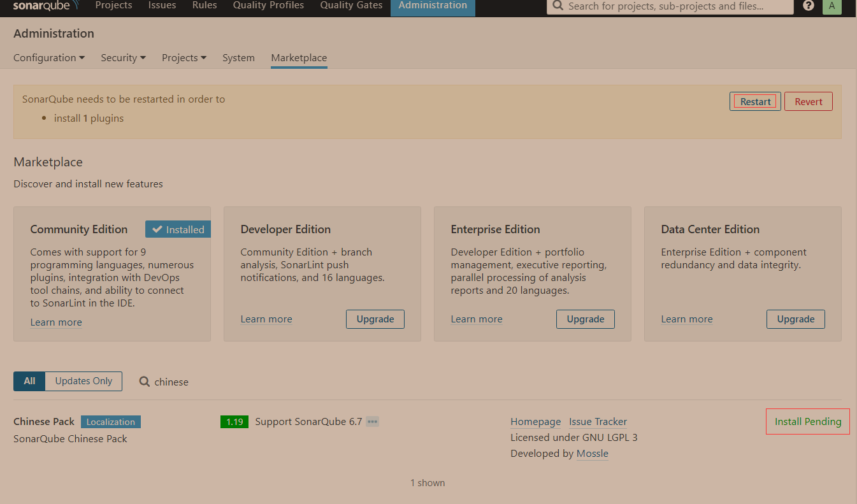Image resolution: width=857 pixels, height=504 pixels.
Task: Learn more about Enterprise Edition
Action: click(477, 319)
